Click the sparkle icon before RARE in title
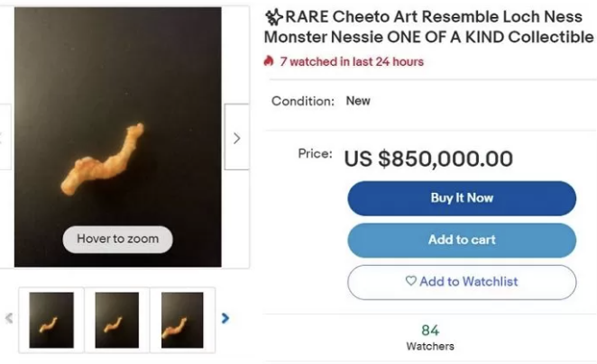 (x=273, y=17)
